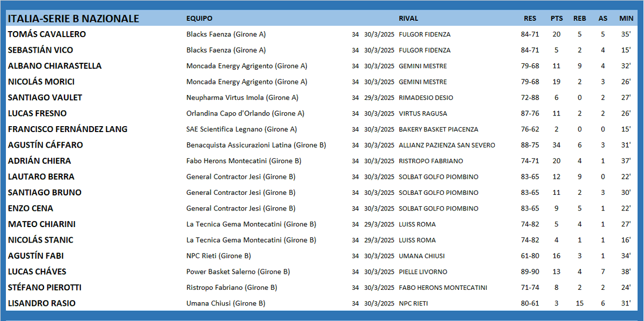Viewport: 644px width, 321px height.
Task: Click rival UMANA CHIUSI
Action: (x=422, y=256)
